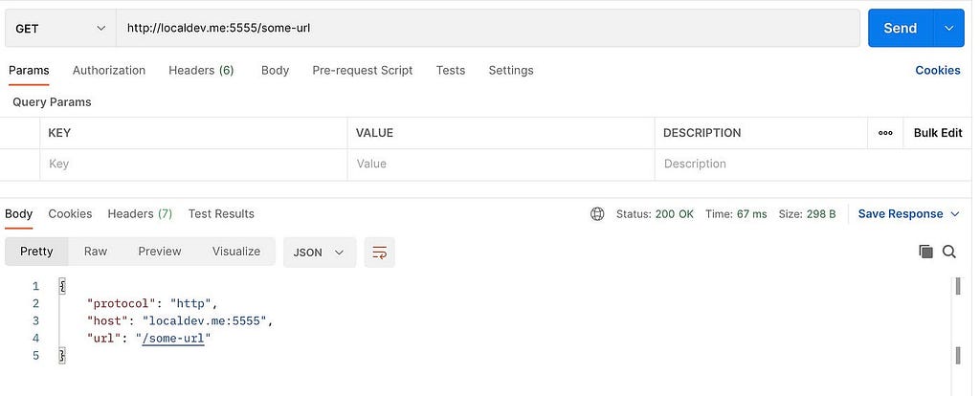The width and height of the screenshot is (980, 396).
Task: Click the VALUE column header
Action: [x=374, y=133]
